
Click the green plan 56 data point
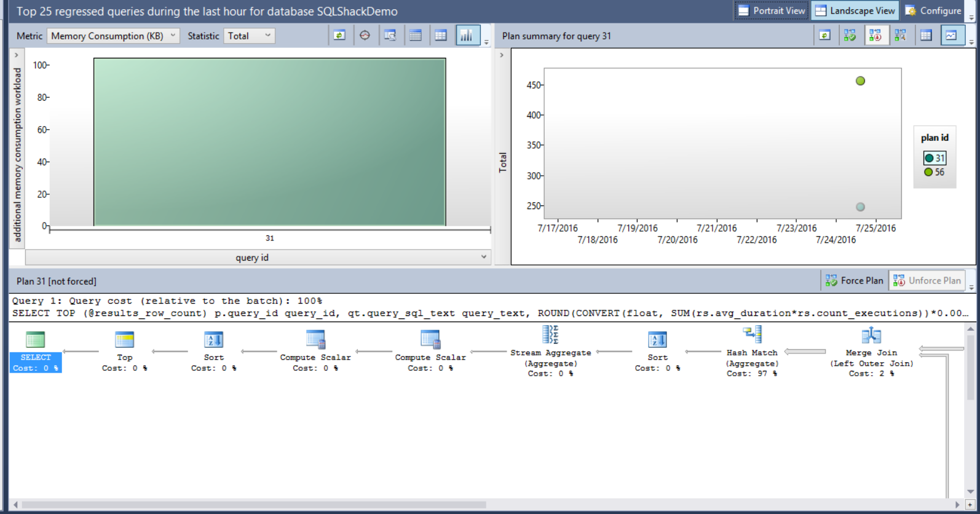pyautogui.click(x=860, y=81)
